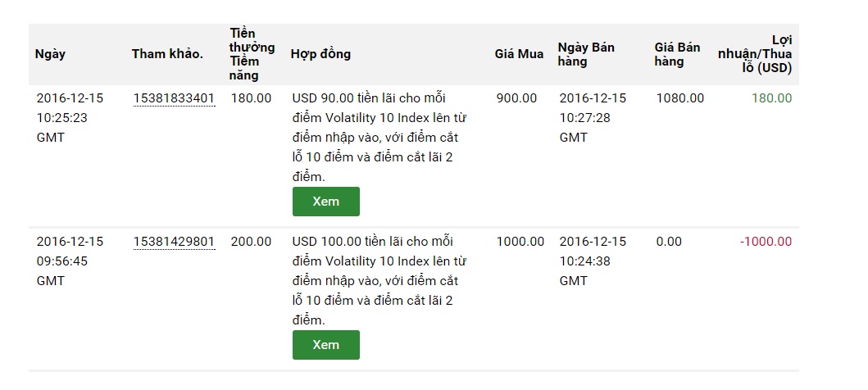Click the USD 90.00 contract description

[x=379, y=137]
